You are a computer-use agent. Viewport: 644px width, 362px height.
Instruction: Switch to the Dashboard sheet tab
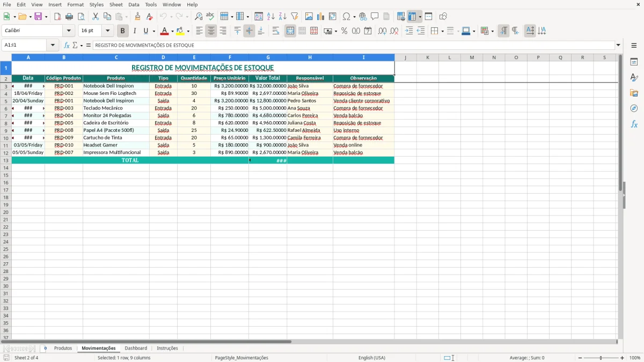pos(136,349)
